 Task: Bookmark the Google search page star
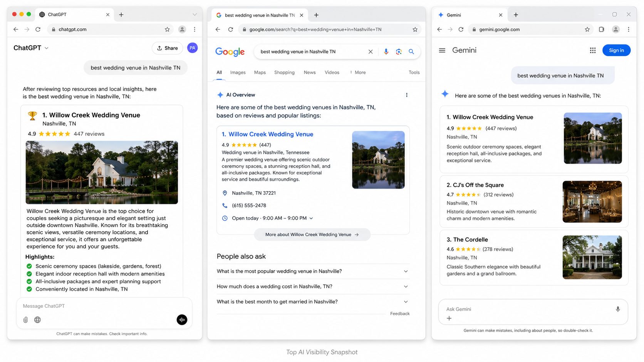point(415,29)
